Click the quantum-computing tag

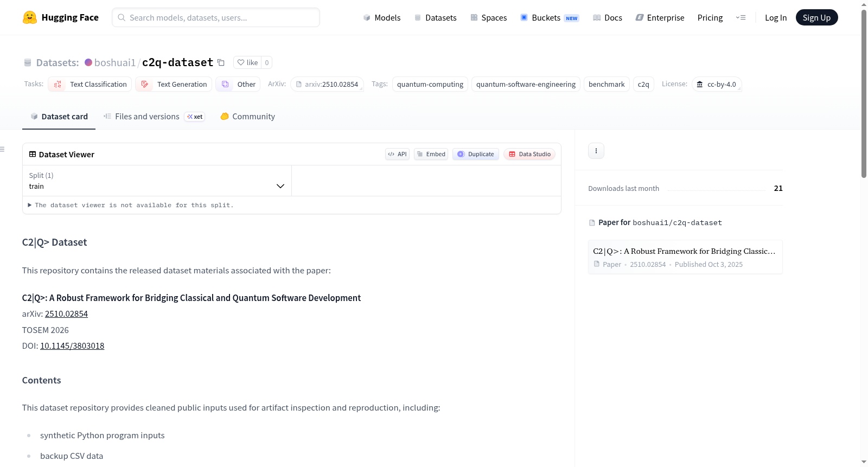coord(430,84)
